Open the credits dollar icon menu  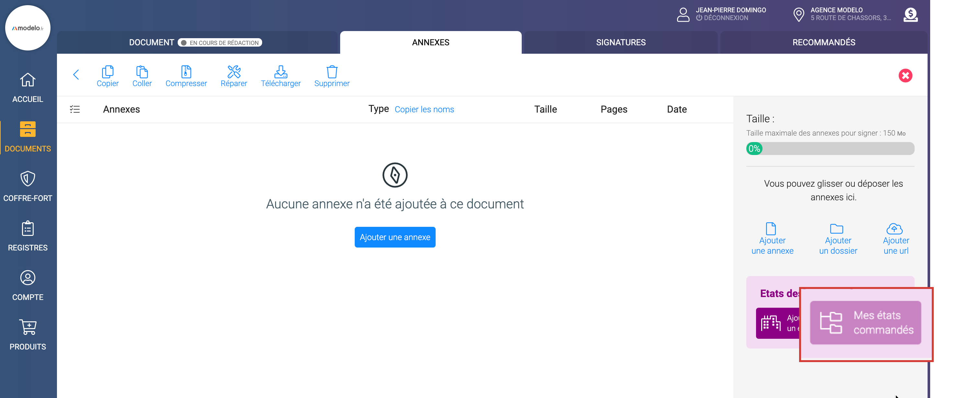click(910, 15)
